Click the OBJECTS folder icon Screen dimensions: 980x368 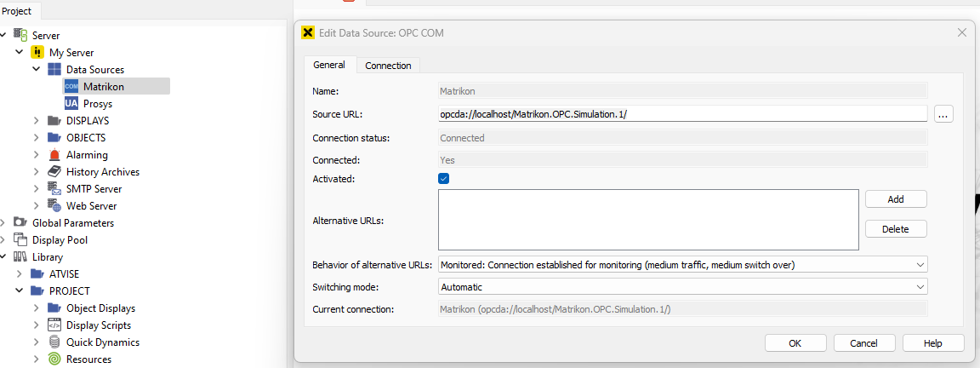point(54,137)
